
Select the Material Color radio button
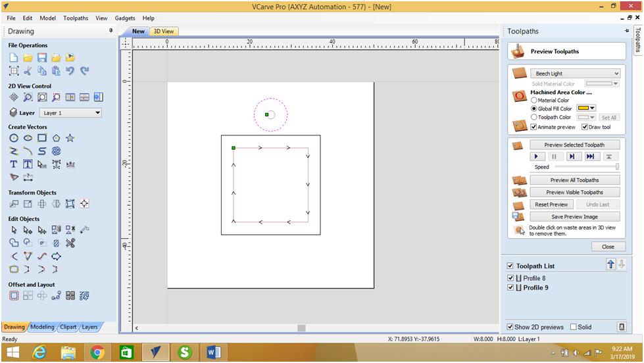(x=534, y=100)
